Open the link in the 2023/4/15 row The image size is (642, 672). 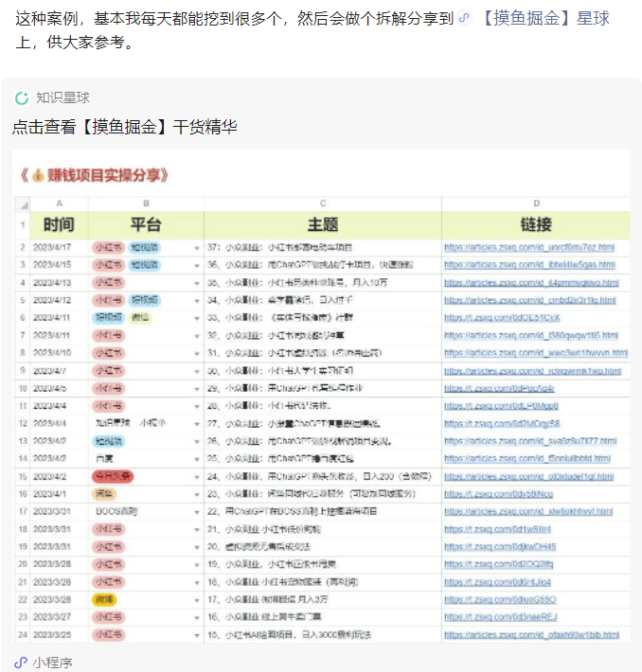pos(529,265)
